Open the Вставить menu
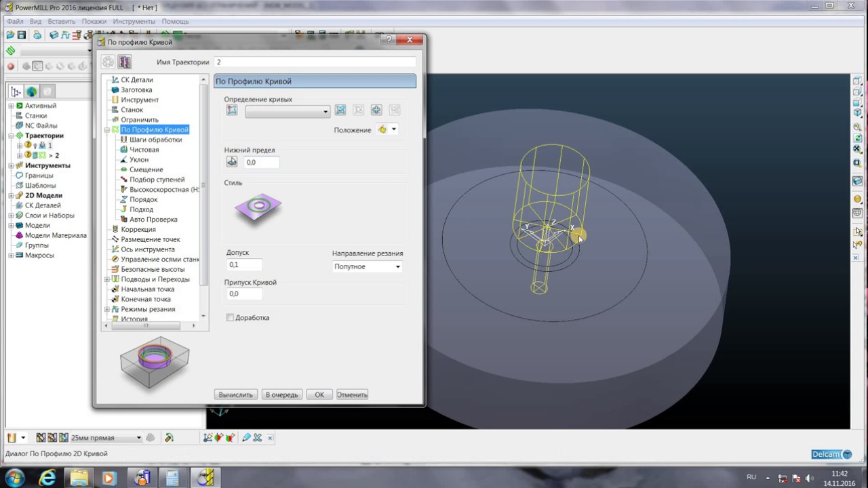 pyautogui.click(x=62, y=22)
